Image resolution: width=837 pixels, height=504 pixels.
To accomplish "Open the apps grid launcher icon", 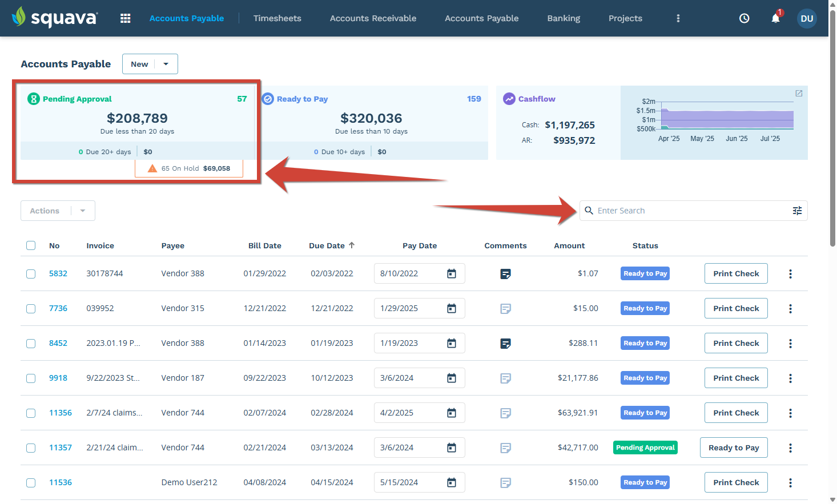I will click(126, 18).
